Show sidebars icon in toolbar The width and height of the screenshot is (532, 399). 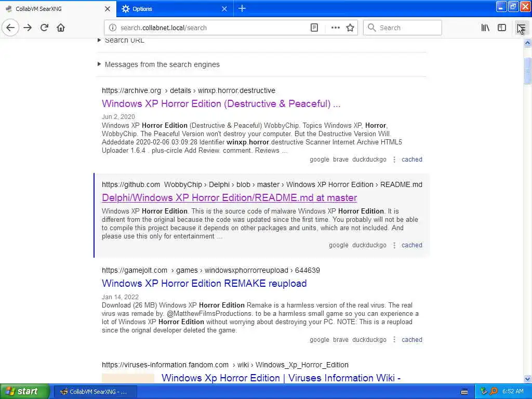point(502,28)
